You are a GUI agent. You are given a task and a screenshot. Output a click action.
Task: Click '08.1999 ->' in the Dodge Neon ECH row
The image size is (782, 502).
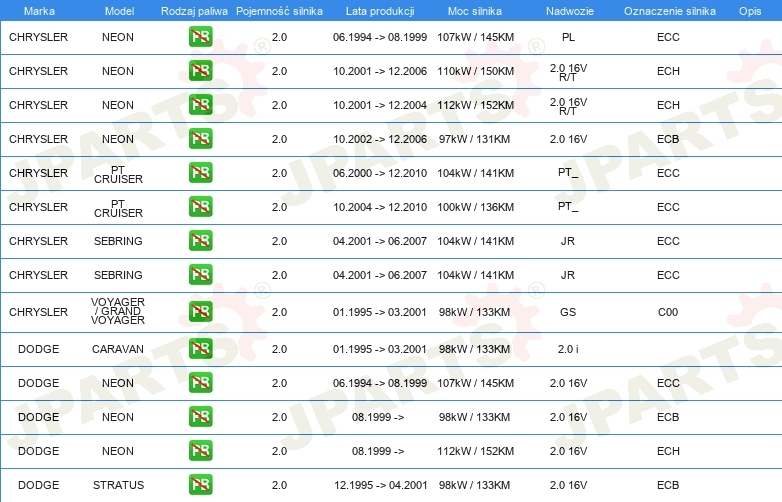coord(378,451)
